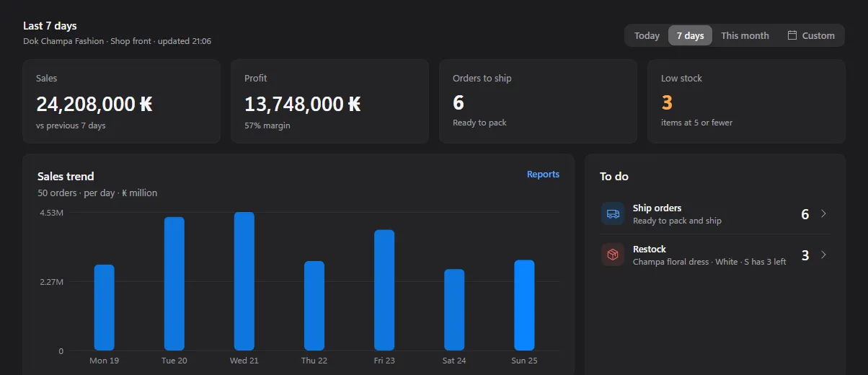Click the Sun 25 axis label
Screen dimensions: 868x375
point(524,361)
